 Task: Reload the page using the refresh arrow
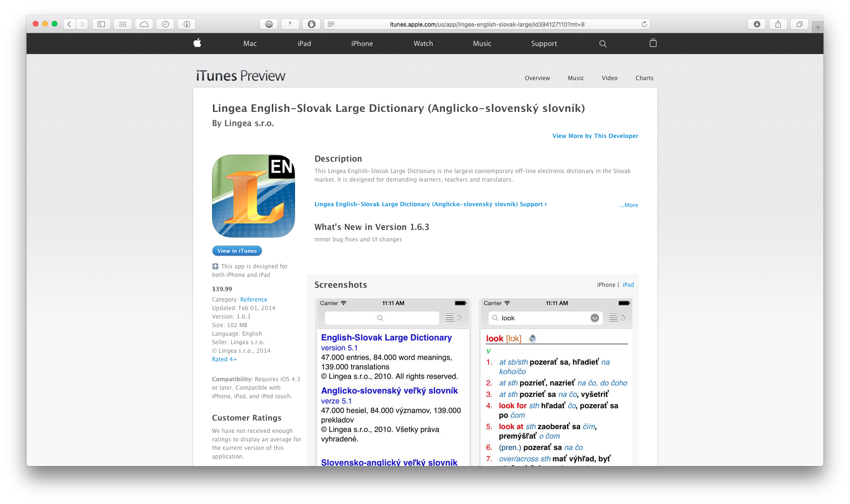point(644,24)
